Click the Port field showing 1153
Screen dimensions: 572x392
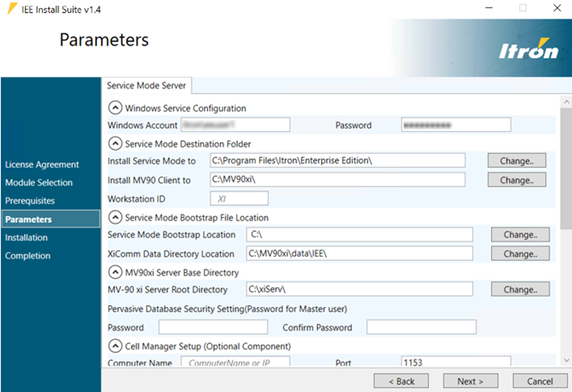click(456, 361)
